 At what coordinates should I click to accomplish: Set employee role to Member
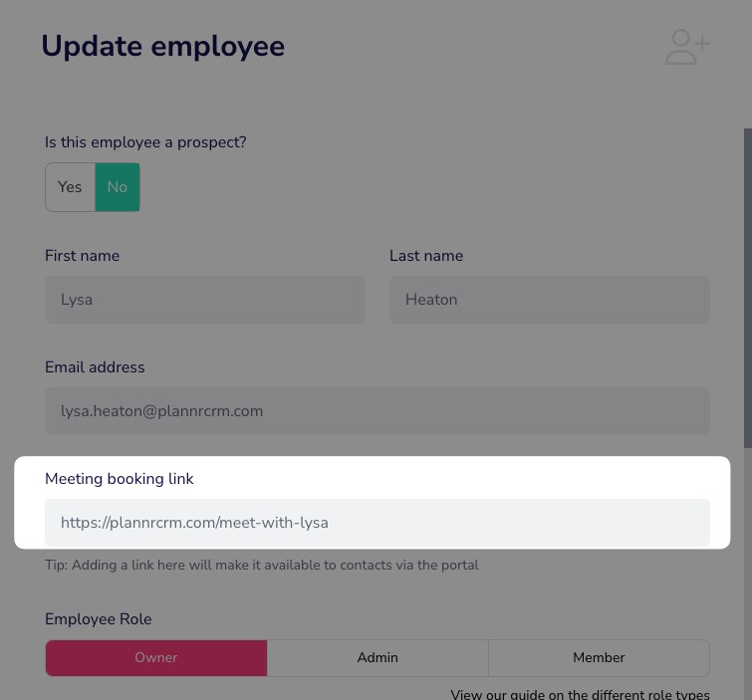599,658
